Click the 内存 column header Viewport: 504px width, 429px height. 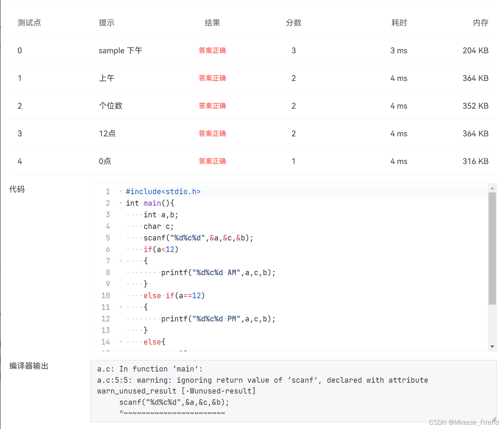click(x=481, y=22)
